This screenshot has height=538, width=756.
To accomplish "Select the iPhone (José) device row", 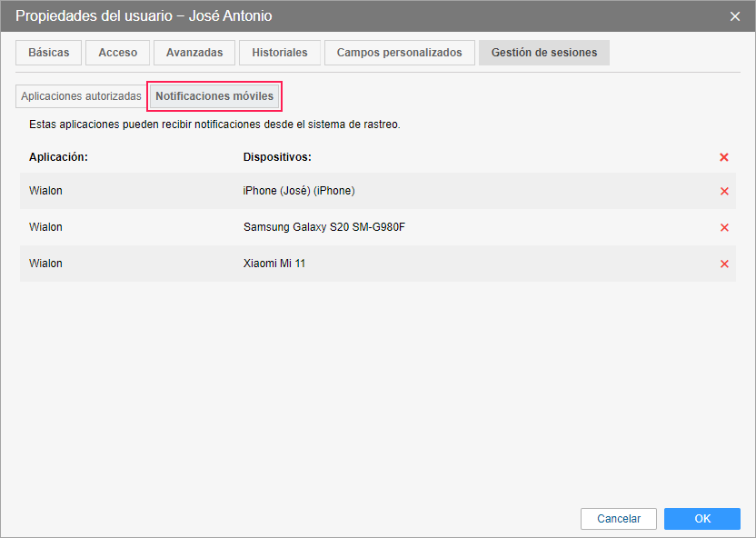I will tap(299, 191).
